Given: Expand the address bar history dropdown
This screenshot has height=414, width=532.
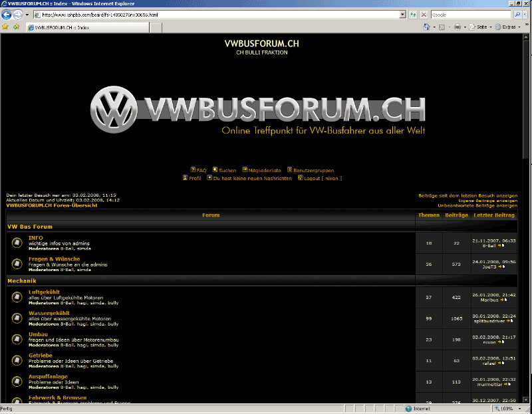Looking at the screenshot, I should pyautogui.click(x=403, y=15).
